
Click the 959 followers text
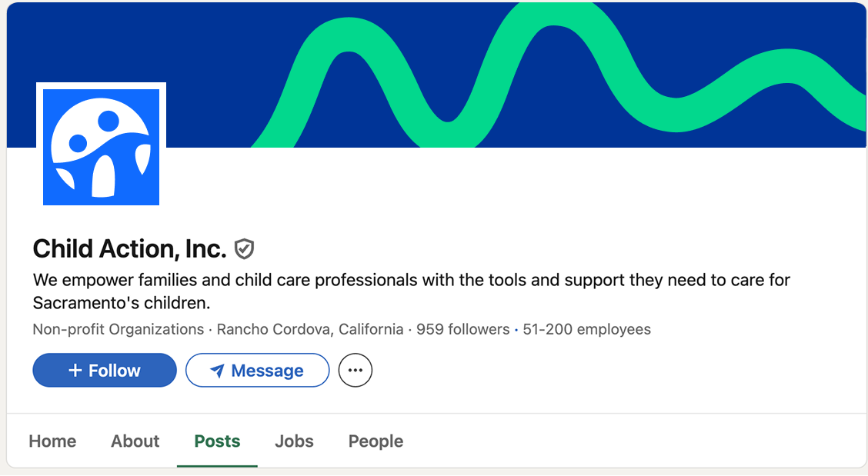[x=462, y=330]
